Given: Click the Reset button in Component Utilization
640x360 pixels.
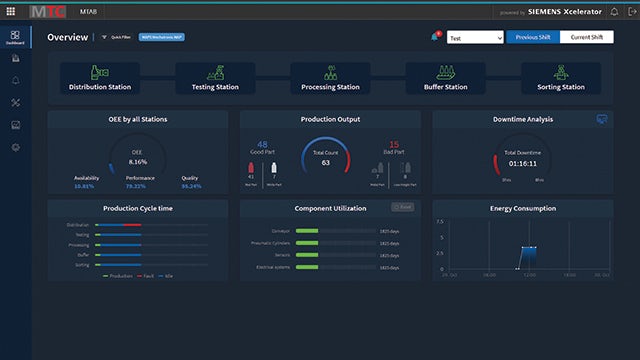Looking at the screenshot, I should click(x=402, y=207).
